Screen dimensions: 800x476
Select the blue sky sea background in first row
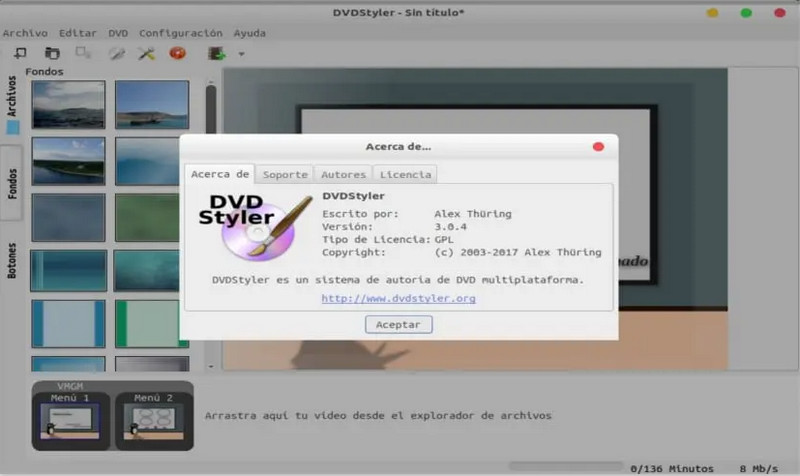click(x=152, y=105)
